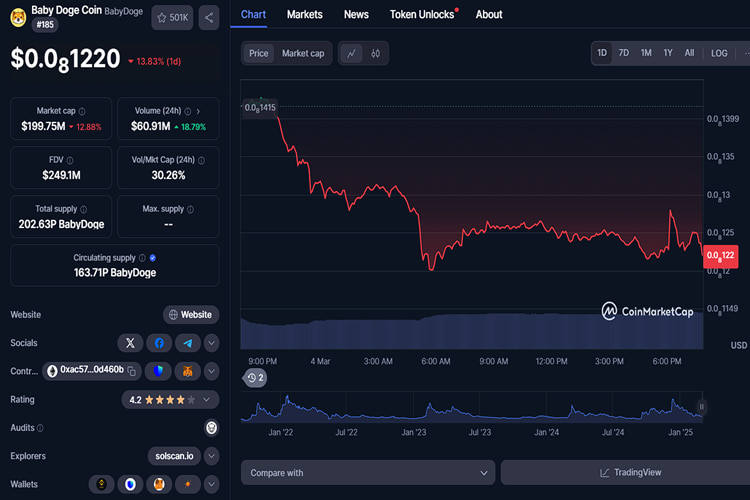Open the About tab
Screen dimensions: 750x500
(x=489, y=14)
